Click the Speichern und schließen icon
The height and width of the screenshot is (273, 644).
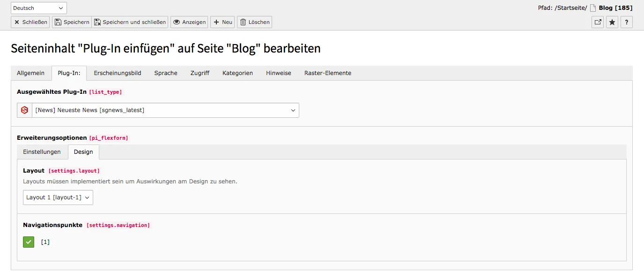click(x=97, y=22)
